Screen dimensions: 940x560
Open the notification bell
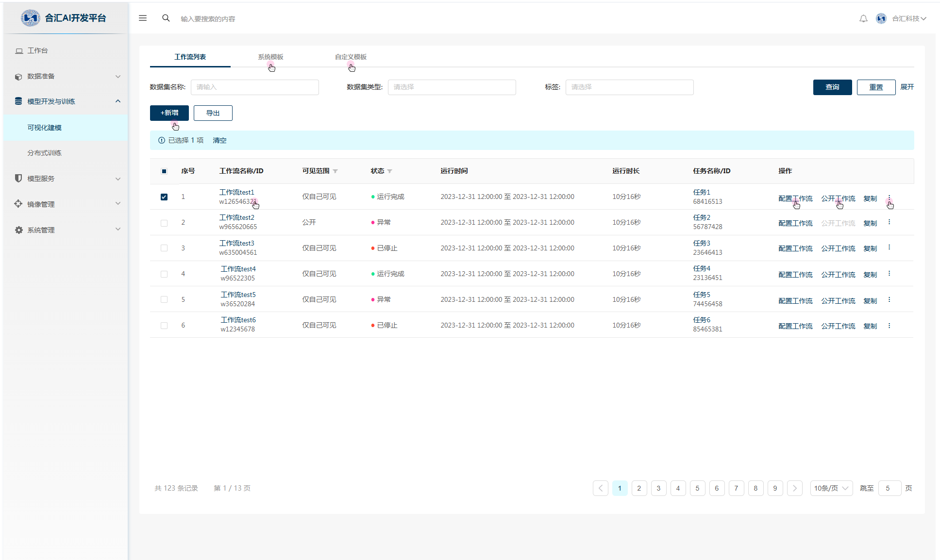(863, 18)
